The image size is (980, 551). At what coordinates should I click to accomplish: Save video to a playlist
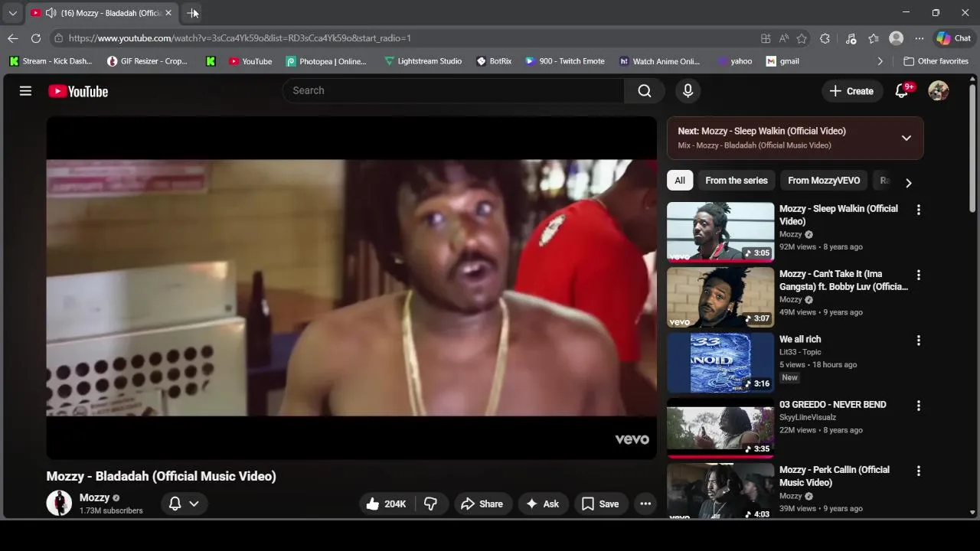click(x=600, y=504)
